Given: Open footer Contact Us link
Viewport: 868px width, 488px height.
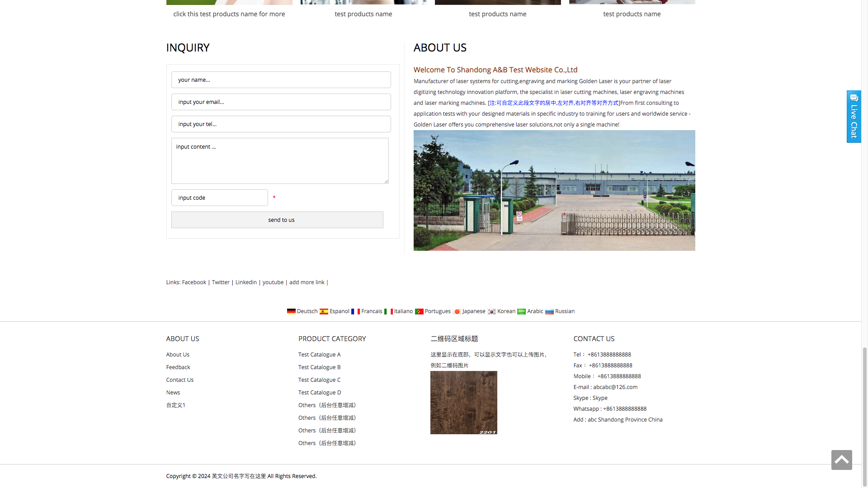Looking at the screenshot, I should 180,380.
